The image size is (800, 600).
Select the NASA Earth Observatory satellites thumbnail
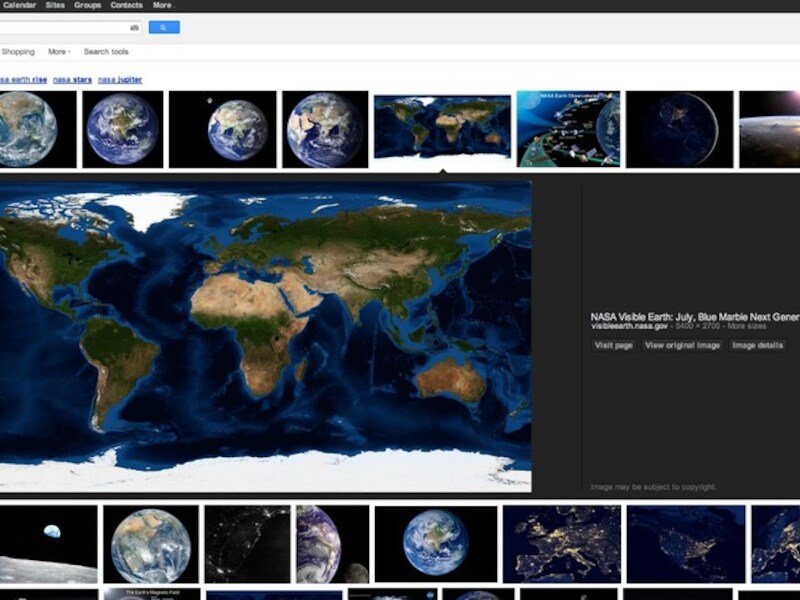click(x=568, y=129)
